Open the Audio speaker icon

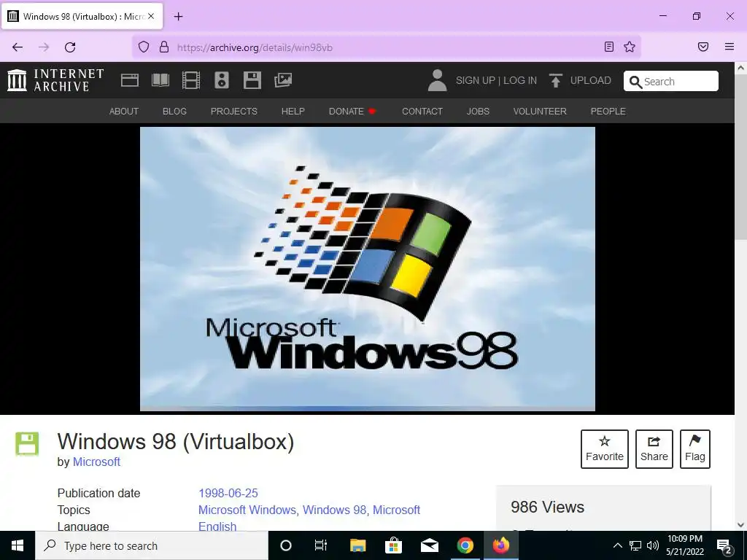click(x=222, y=80)
